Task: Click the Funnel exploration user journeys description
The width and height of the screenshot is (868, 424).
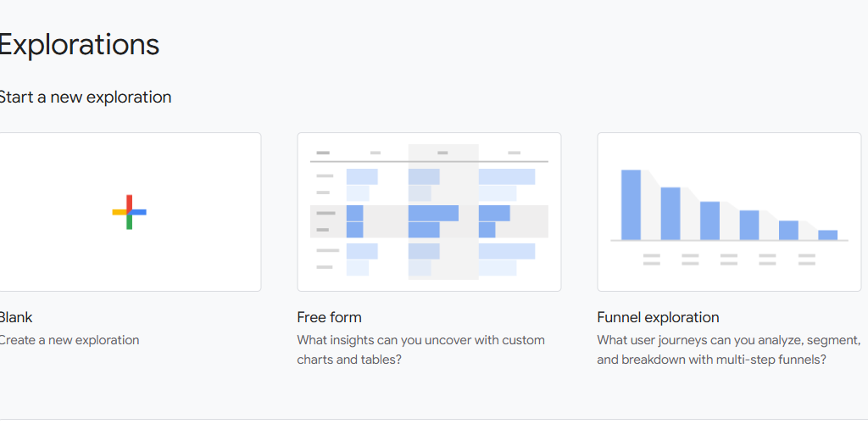Action: pyautogui.click(x=728, y=349)
